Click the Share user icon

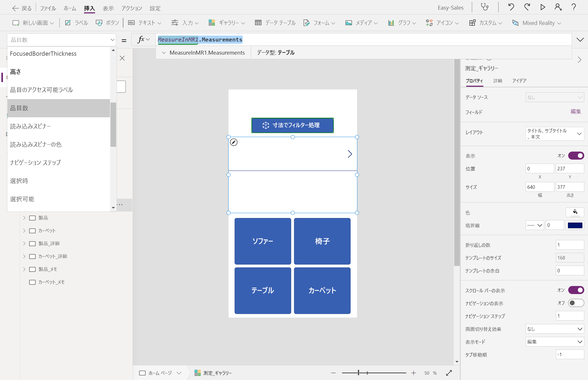tap(558, 7)
